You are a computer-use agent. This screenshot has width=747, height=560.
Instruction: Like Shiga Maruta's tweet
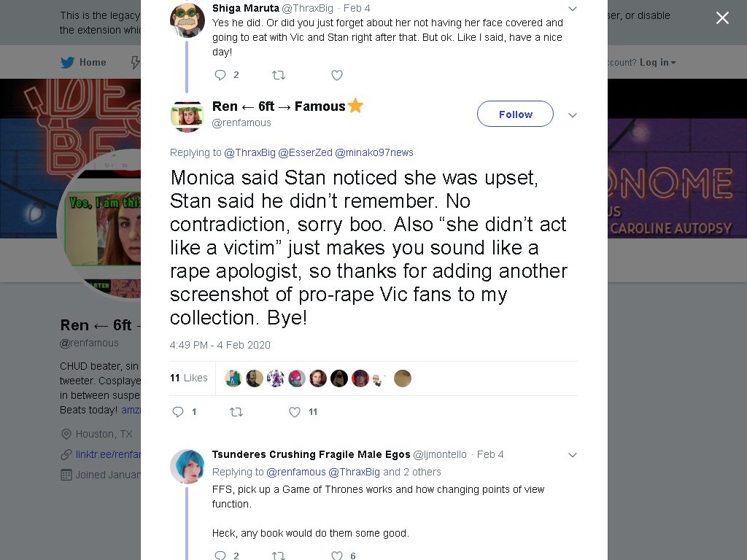(x=337, y=75)
